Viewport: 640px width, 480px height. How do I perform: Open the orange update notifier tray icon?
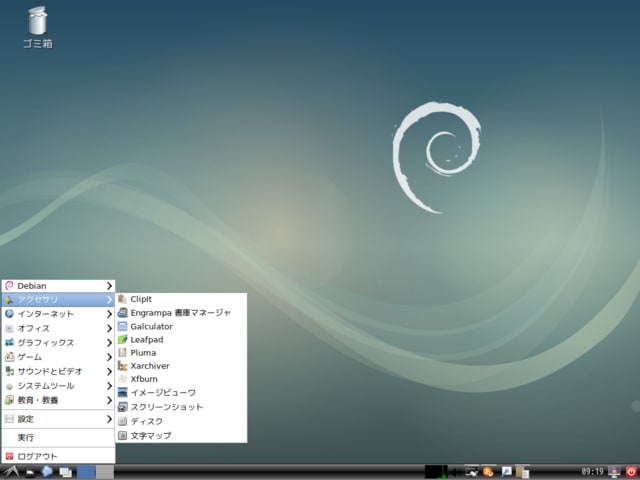click(x=488, y=472)
